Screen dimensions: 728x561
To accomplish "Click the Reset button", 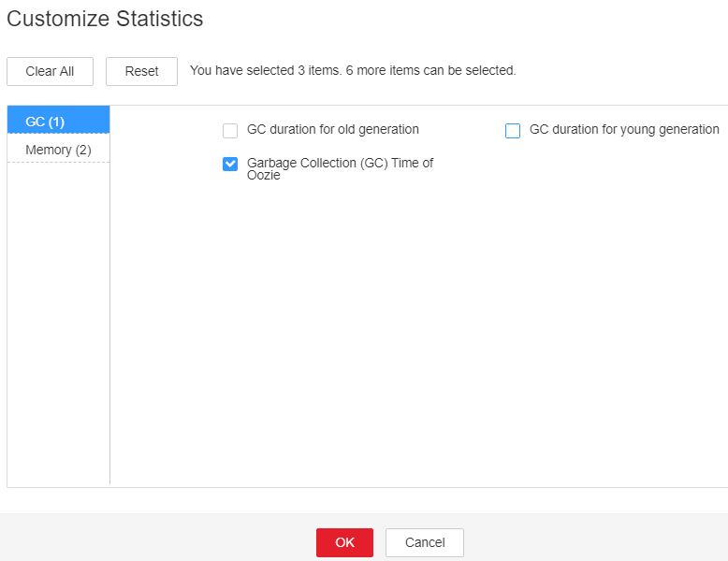I will (x=141, y=71).
